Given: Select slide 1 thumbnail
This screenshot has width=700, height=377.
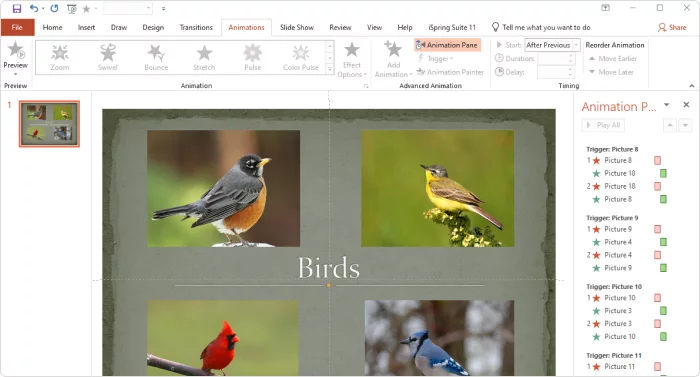Looking at the screenshot, I should click(49, 124).
